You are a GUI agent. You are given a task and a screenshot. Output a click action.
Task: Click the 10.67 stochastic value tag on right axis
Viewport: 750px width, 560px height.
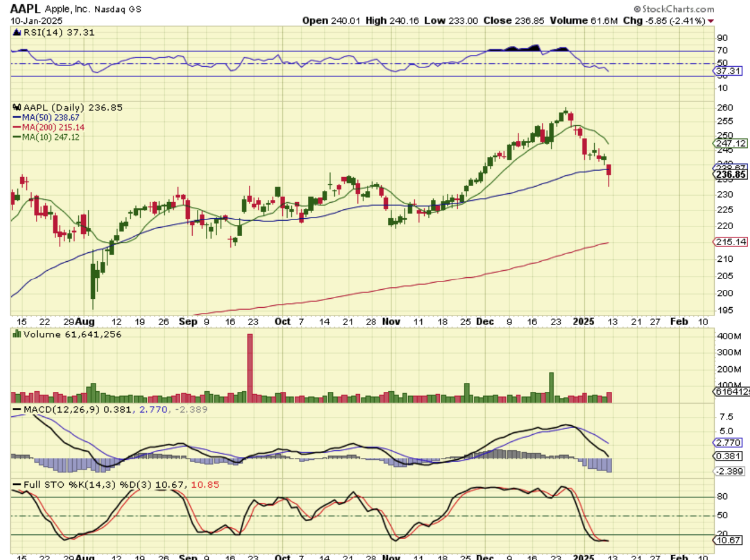pos(730,540)
